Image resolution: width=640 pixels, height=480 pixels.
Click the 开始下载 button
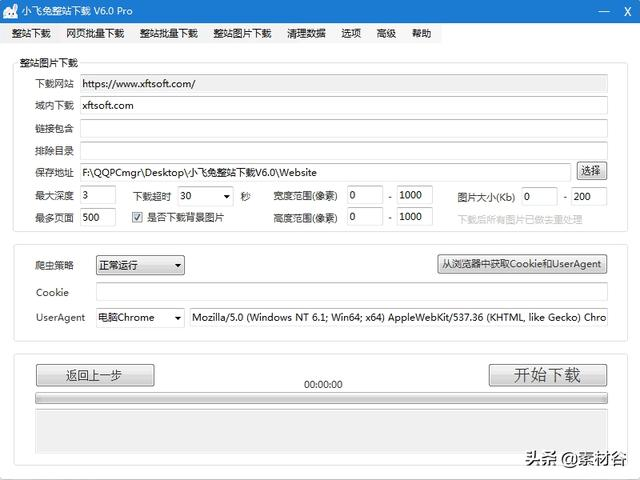tap(548, 375)
